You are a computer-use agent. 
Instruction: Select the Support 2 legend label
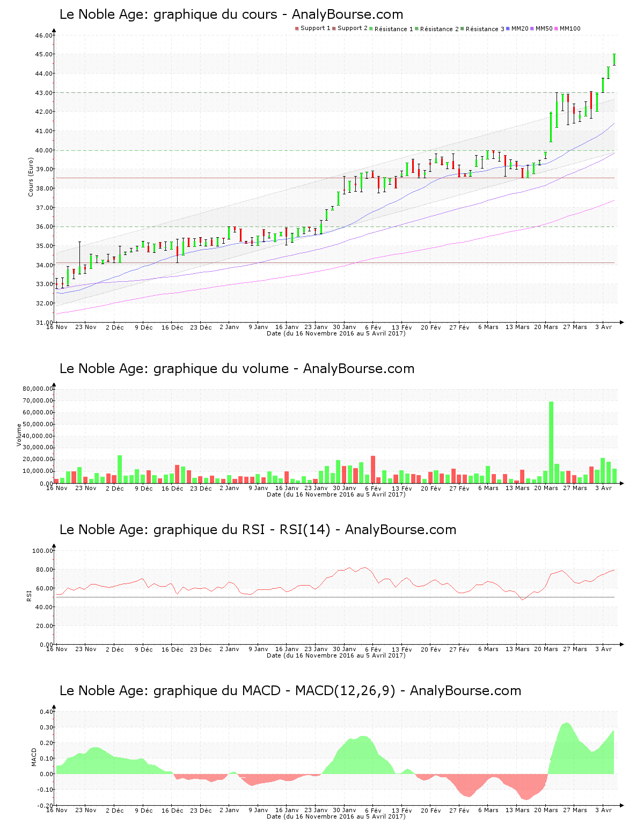click(x=353, y=28)
